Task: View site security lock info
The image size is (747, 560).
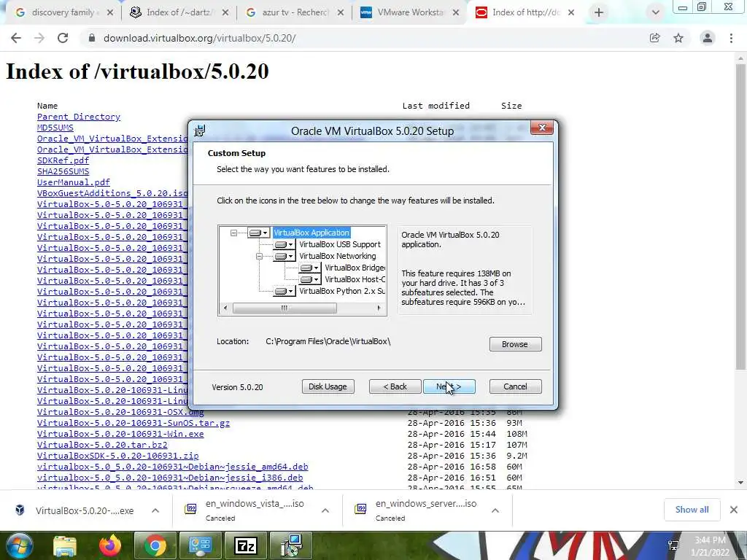Action: coord(92,38)
